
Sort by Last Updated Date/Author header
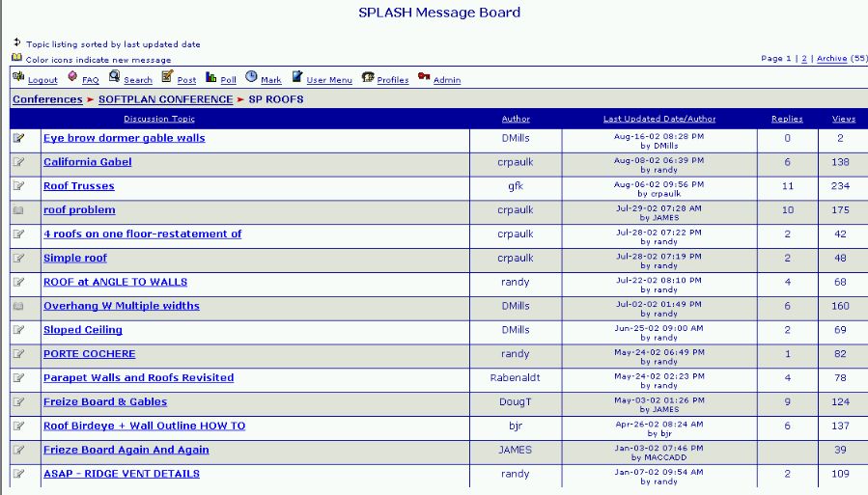click(659, 119)
